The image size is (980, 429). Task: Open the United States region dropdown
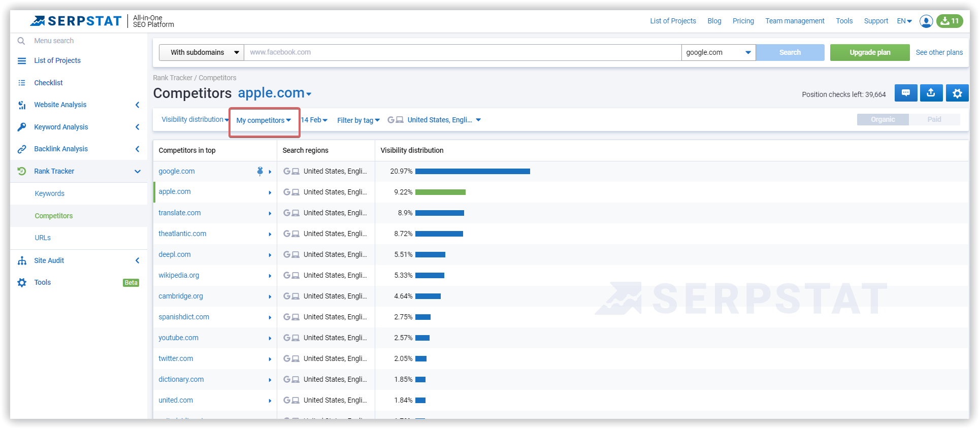click(444, 120)
